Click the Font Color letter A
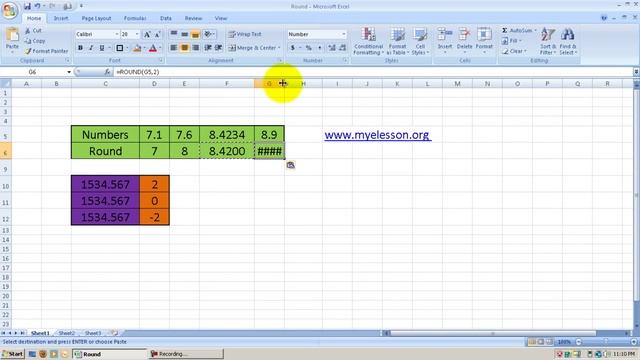Screen dimensions: 640x360 pos(153,48)
